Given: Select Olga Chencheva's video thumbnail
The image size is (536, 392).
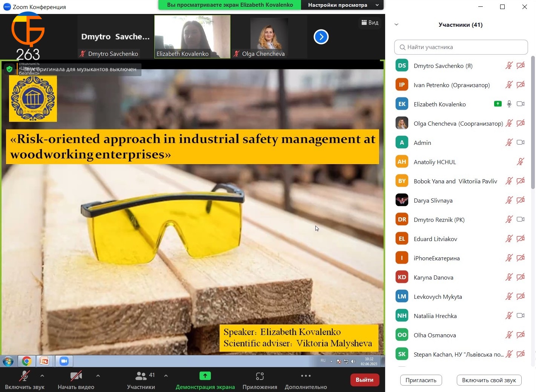Looking at the screenshot, I should tap(269, 37).
